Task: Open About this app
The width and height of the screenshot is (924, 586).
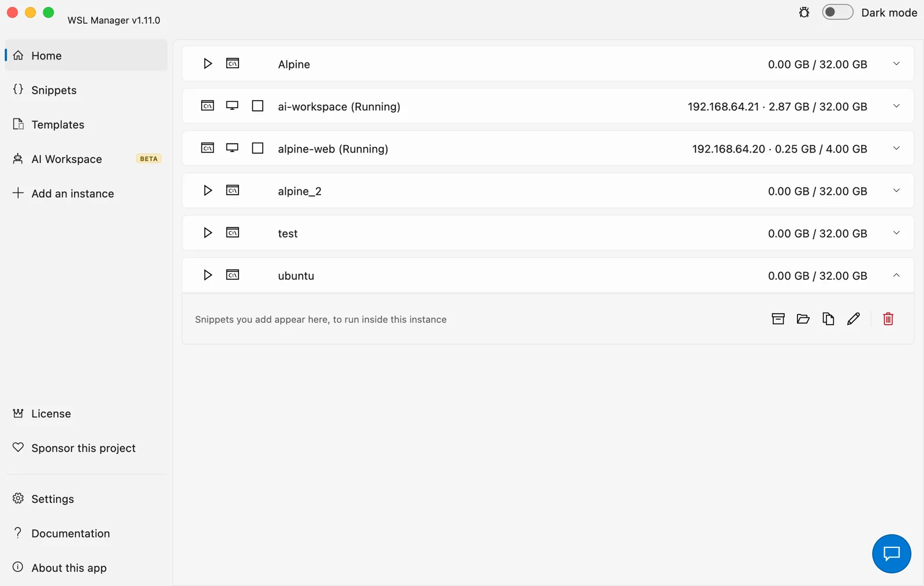Action: pos(86,568)
